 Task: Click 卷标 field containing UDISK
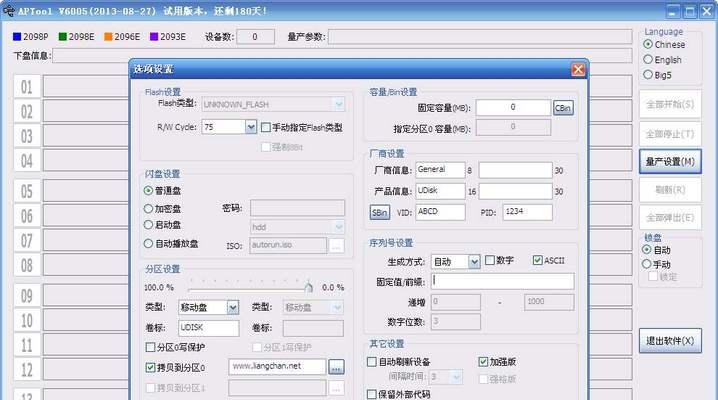(x=208, y=328)
